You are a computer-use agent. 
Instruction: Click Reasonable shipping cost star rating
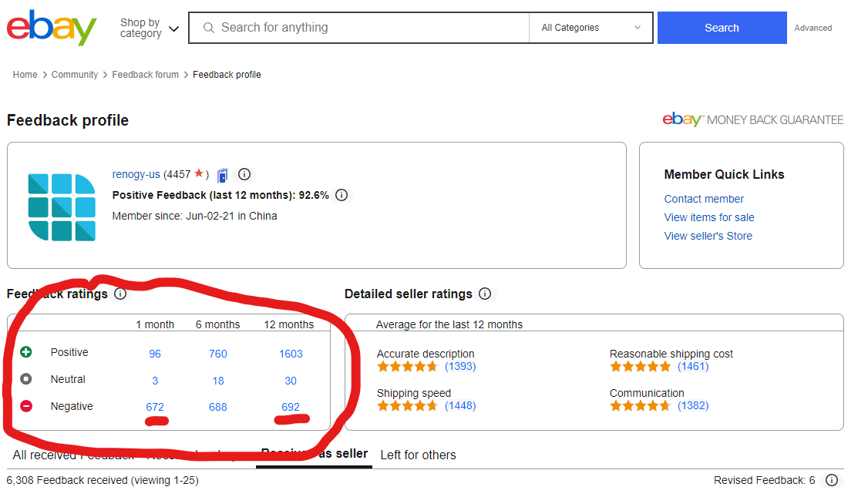click(641, 366)
